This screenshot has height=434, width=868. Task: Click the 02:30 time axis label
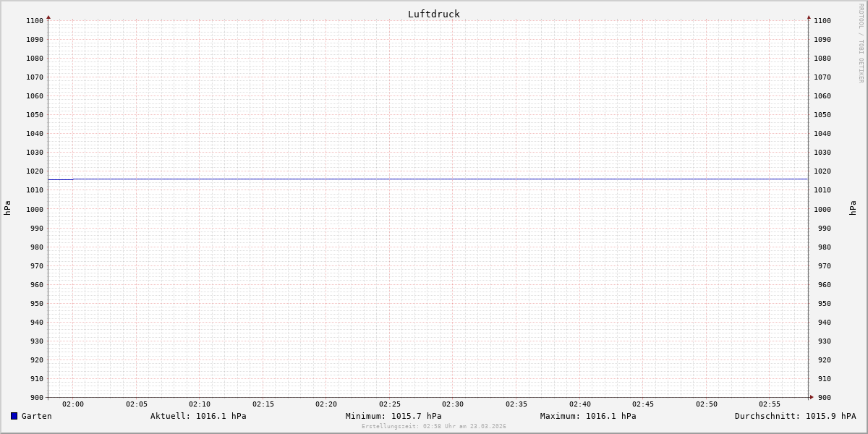pos(453,404)
